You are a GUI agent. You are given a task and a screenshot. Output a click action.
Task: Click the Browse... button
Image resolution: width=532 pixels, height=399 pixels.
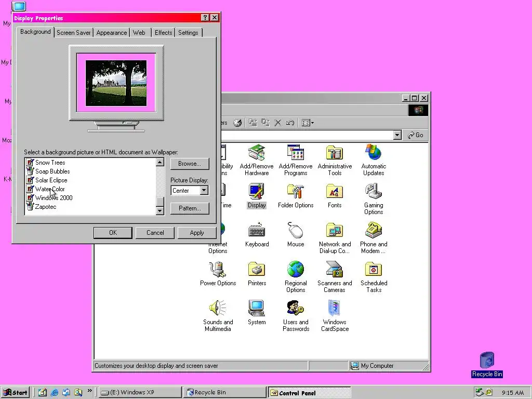190,164
